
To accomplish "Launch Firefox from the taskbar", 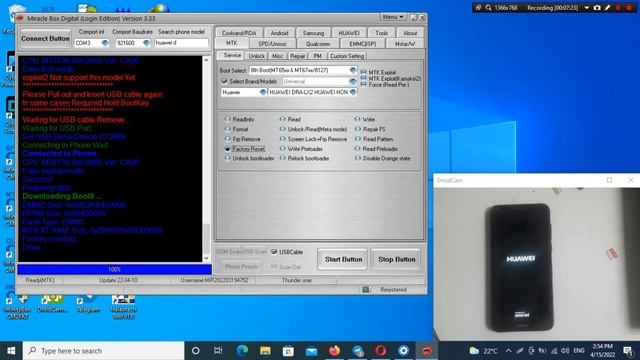I will (x=334, y=351).
